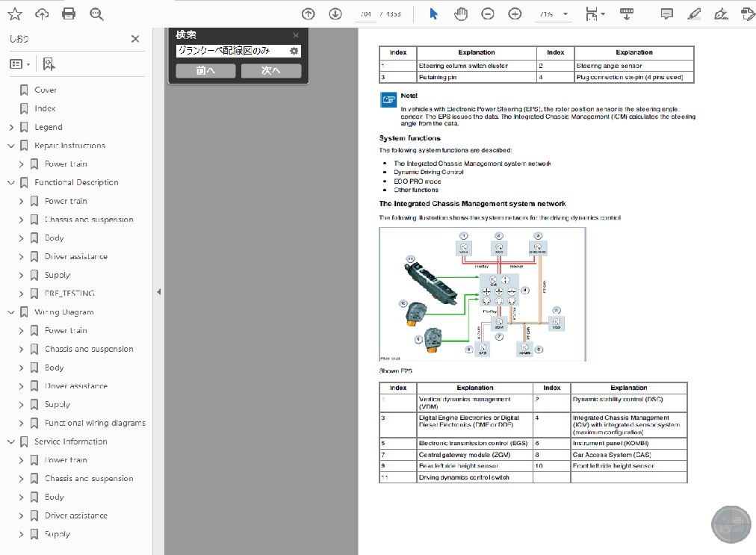
Task: Click 'Dynamic stability control (DSC)' cell
Action: tap(629, 403)
